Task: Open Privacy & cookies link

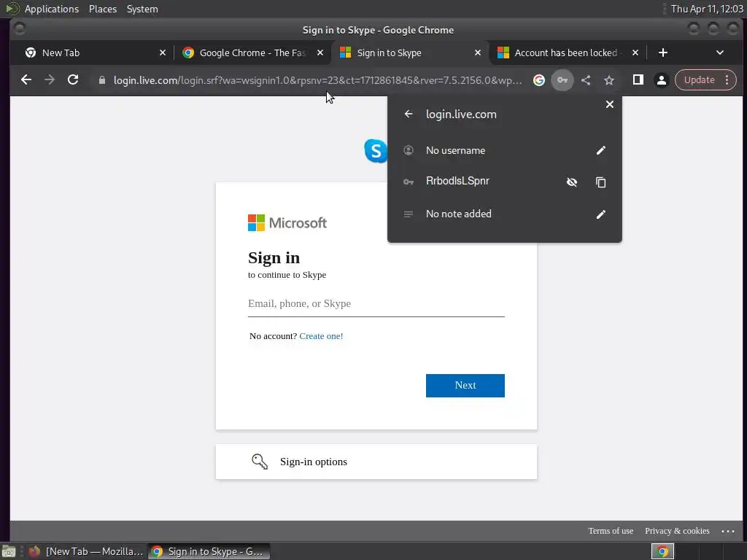Action: [x=677, y=531]
